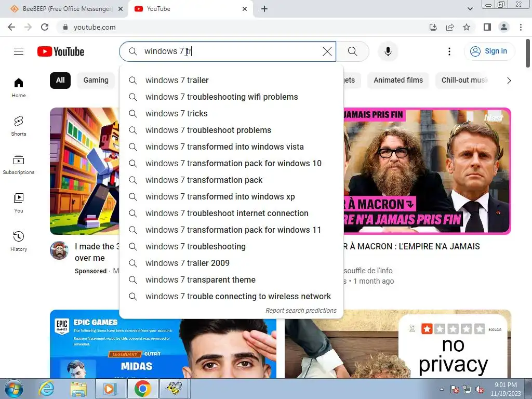Screen dimensions: 532x399
Task: Go back with browser back arrow
Action: click(11, 27)
